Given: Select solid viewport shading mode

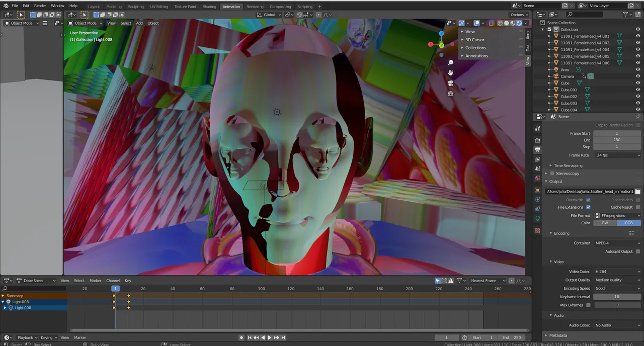Looking at the screenshot, I should pos(507,23).
